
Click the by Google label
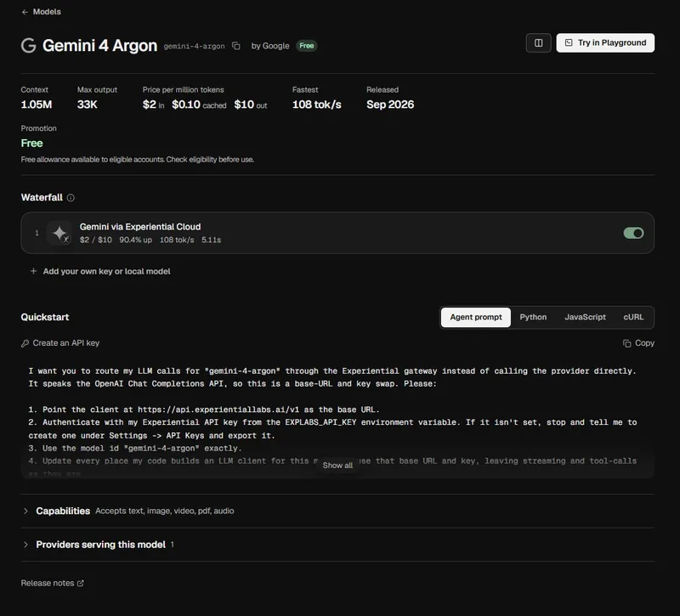tap(270, 46)
